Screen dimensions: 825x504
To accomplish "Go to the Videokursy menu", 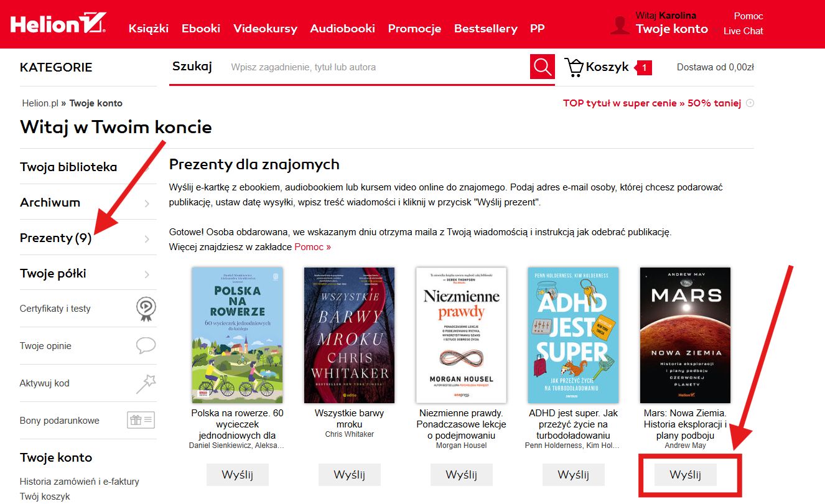I will coord(265,29).
